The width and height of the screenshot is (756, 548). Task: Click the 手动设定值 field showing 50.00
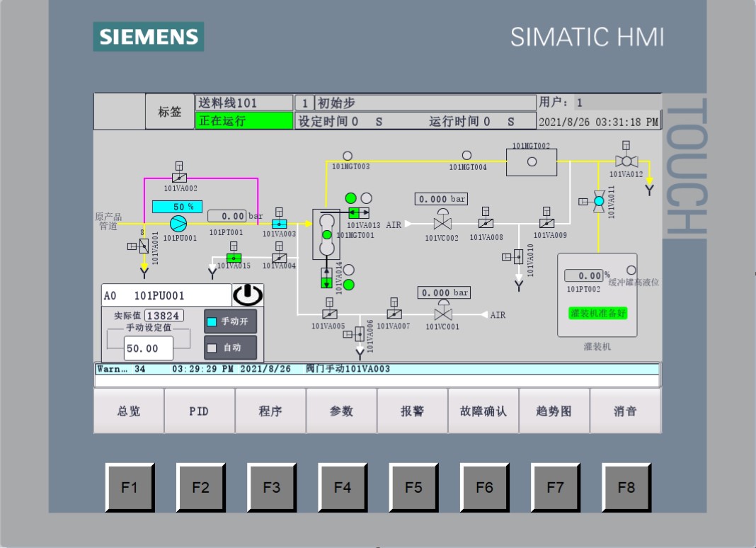(x=149, y=348)
